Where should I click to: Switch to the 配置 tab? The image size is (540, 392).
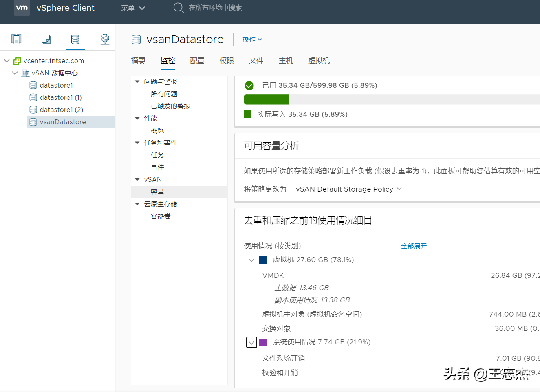coord(197,61)
